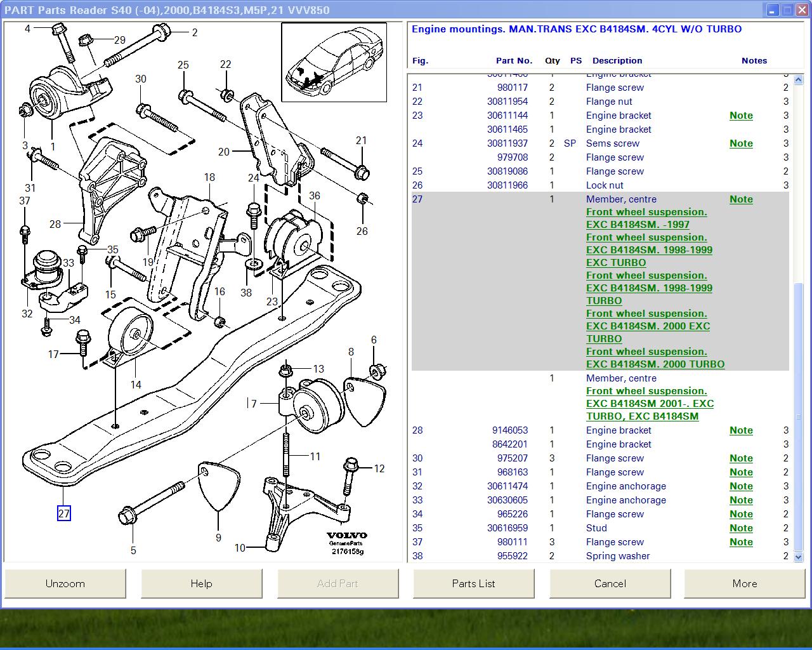Open Note link for Stud 30616959
812x650 pixels.
pyautogui.click(x=741, y=528)
